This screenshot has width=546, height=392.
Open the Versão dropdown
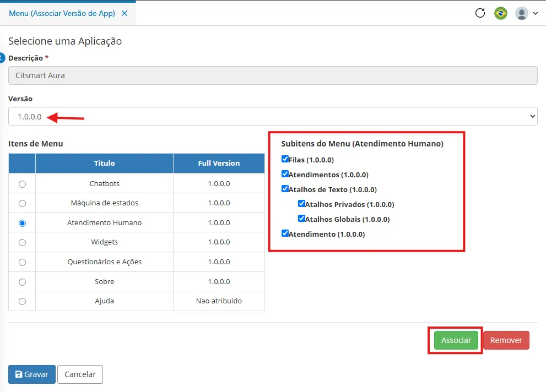tap(273, 116)
